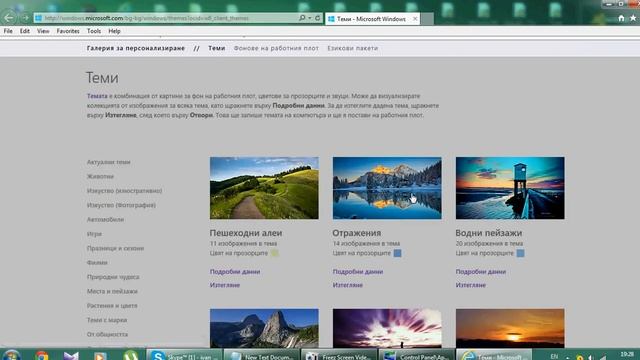
Task: Open the mountain cliffs theme thumbnail
Action: click(264, 328)
